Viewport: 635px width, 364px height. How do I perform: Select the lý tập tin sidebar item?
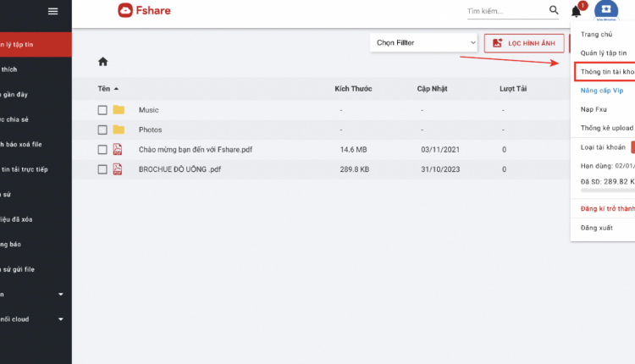36,45
